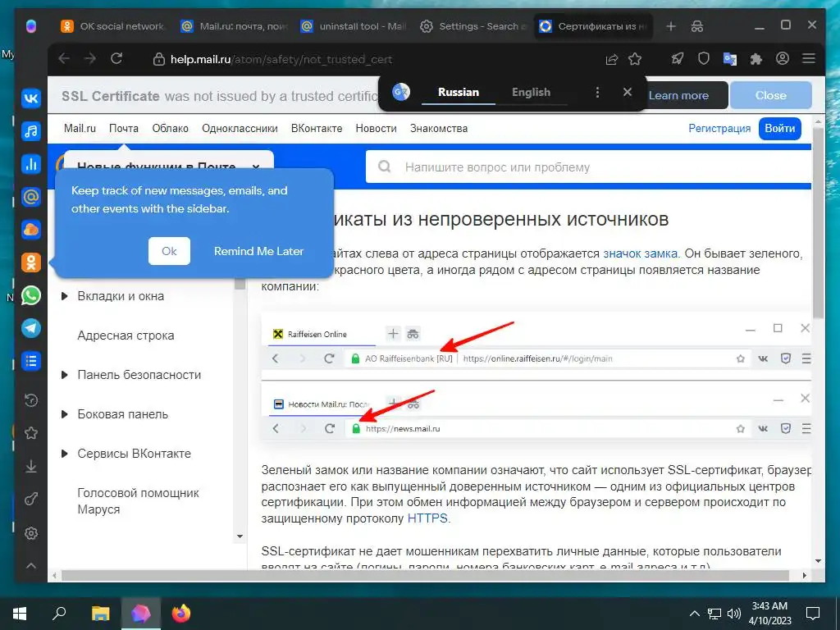Follow the значок замка link

pos(640,253)
